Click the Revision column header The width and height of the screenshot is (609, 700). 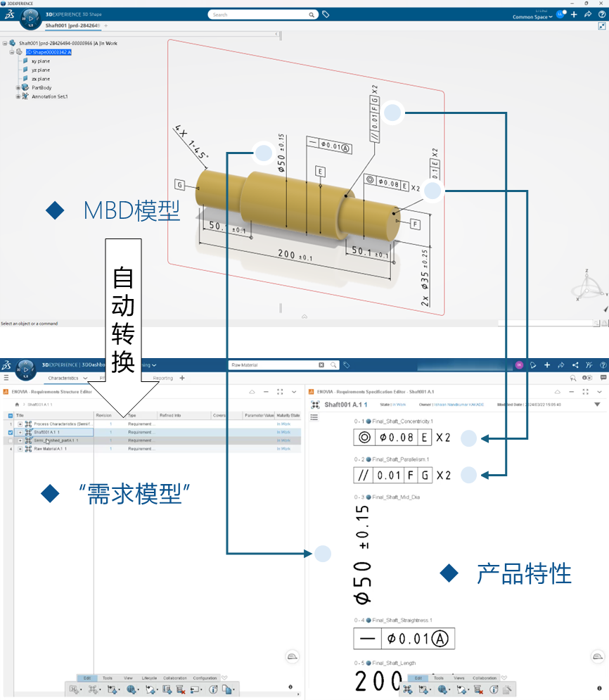click(x=104, y=416)
